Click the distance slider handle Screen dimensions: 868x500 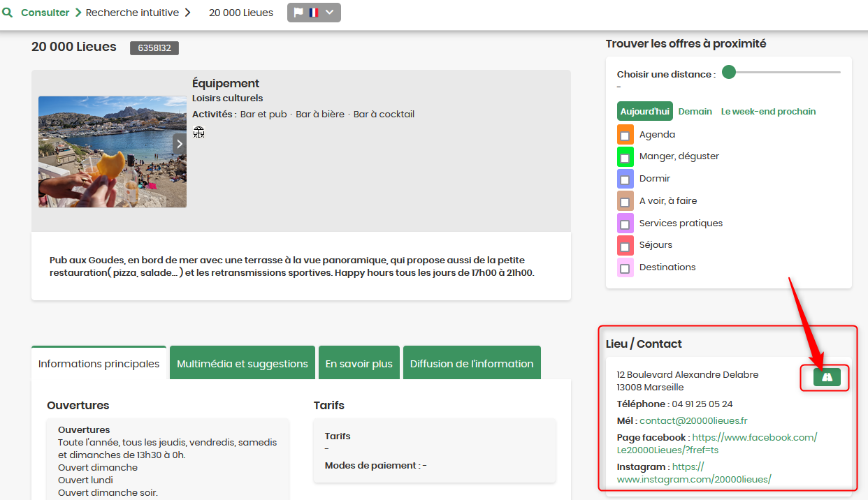[729, 72]
